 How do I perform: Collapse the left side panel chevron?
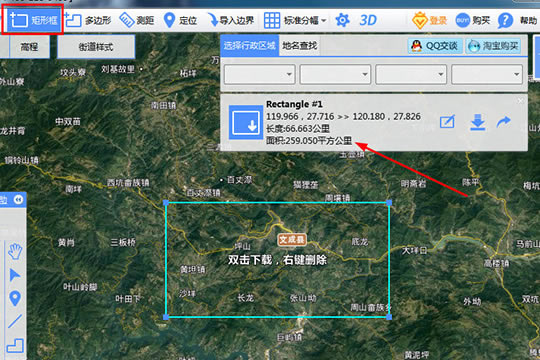pos(18,199)
